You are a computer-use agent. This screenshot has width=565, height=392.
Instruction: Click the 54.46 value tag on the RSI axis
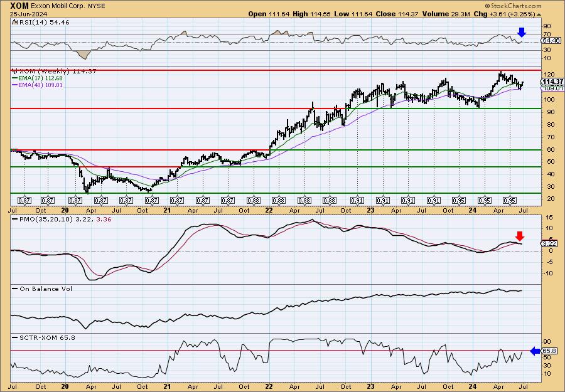click(551, 41)
